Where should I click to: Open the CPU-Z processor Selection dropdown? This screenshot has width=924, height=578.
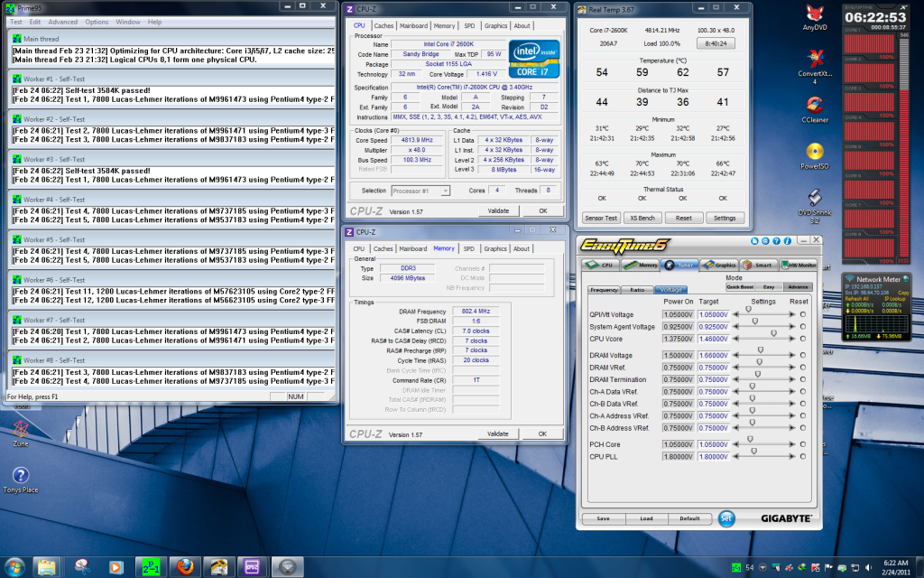(x=420, y=191)
